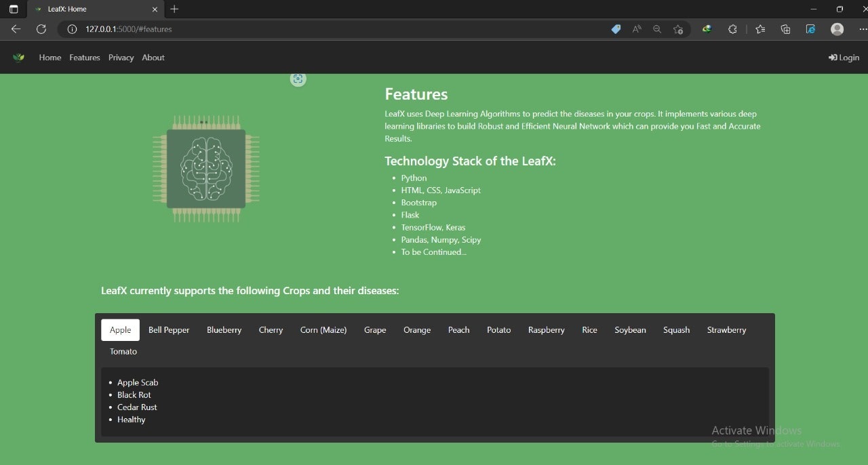Open the Favorites list icon

pyautogui.click(x=760, y=29)
